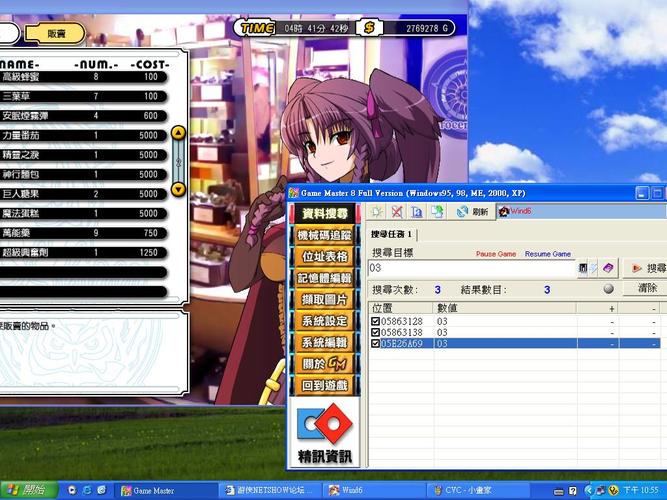The width and height of the screenshot is (667, 500).
Task: Open 系統編輯 in Game Master sidebar
Action: [325, 342]
